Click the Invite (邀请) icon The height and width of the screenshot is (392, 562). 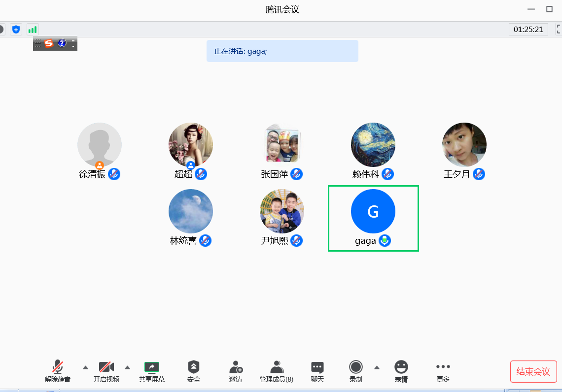click(236, 367)
